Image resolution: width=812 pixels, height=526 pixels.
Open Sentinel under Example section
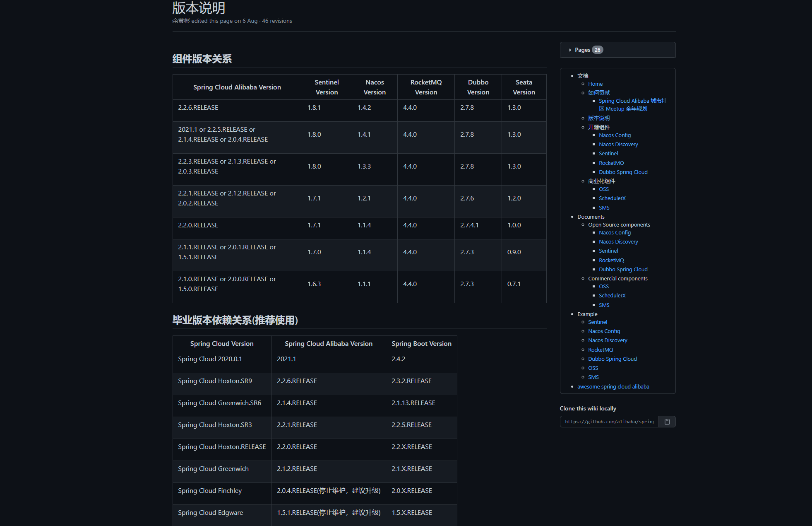point(598,322)
